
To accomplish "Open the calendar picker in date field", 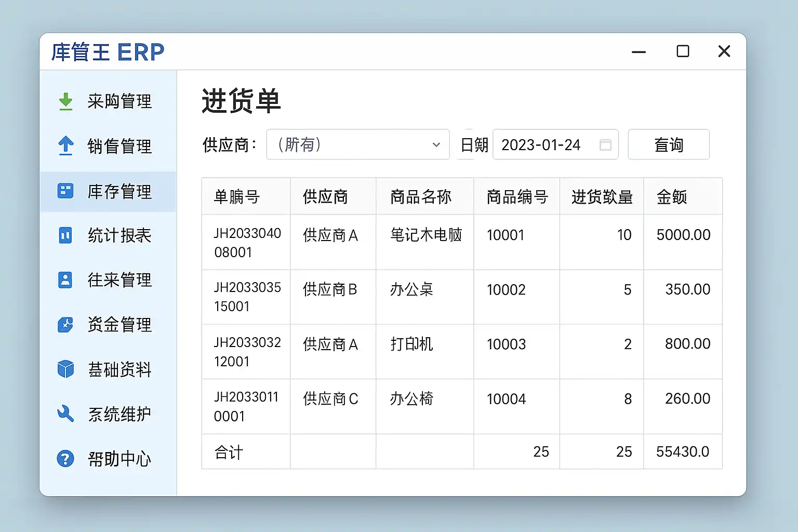I will pos(605,145).
